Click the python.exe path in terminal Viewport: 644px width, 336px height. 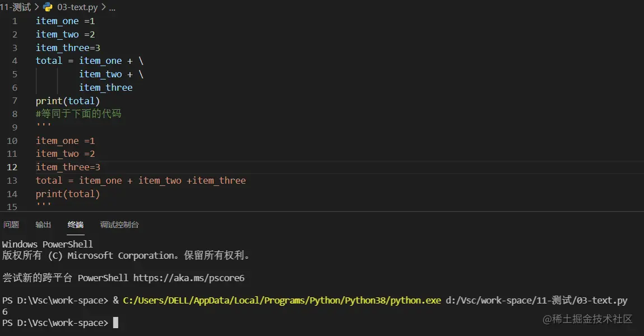pos(282,300)
